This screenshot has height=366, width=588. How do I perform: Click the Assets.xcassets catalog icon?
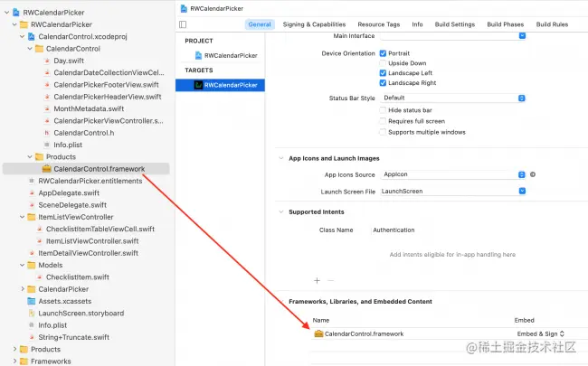point(32,301)
